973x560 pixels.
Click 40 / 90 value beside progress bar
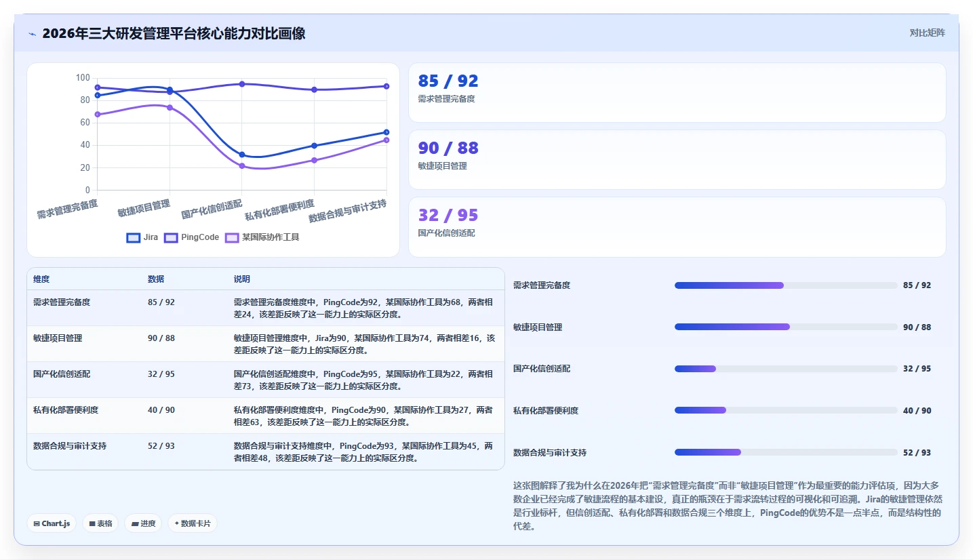[917, 411]
